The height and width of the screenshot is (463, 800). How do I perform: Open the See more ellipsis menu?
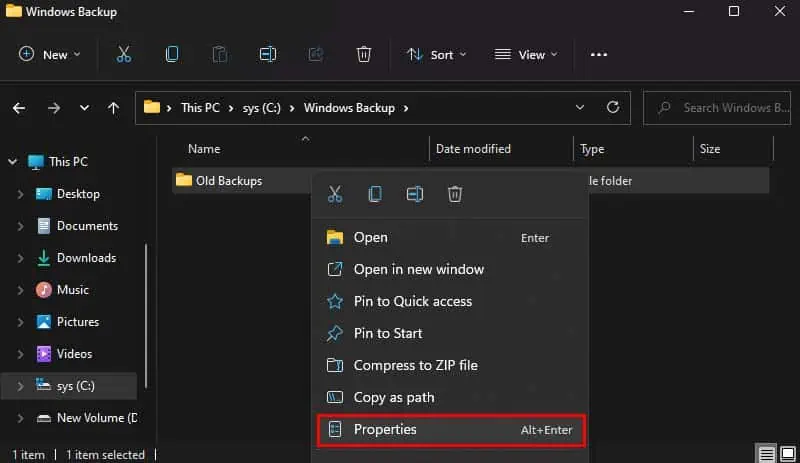pyautogui.click(x=598, y=54)
